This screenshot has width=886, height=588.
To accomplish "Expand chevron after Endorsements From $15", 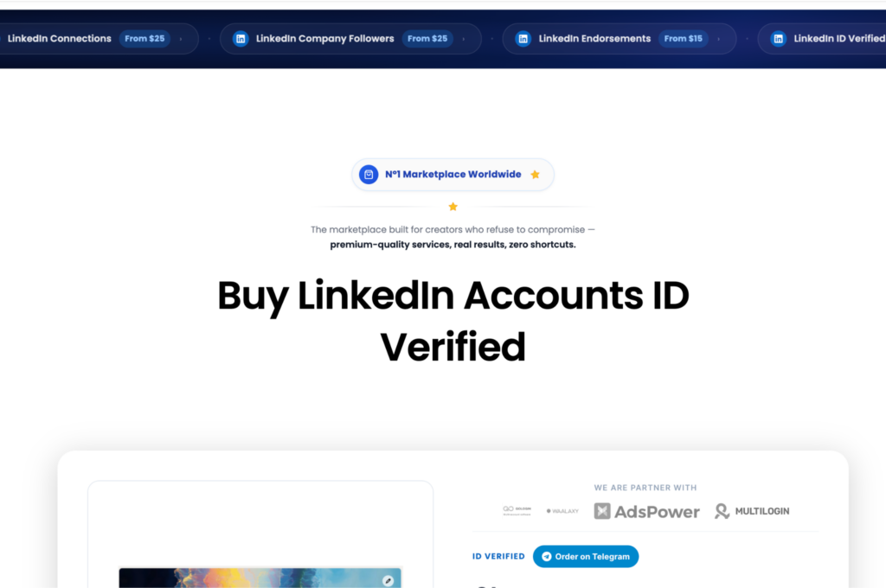I will point(718,39).
